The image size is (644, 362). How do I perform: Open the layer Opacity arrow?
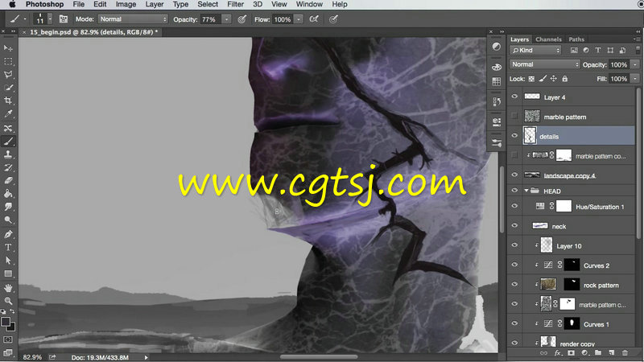[635, 64]
